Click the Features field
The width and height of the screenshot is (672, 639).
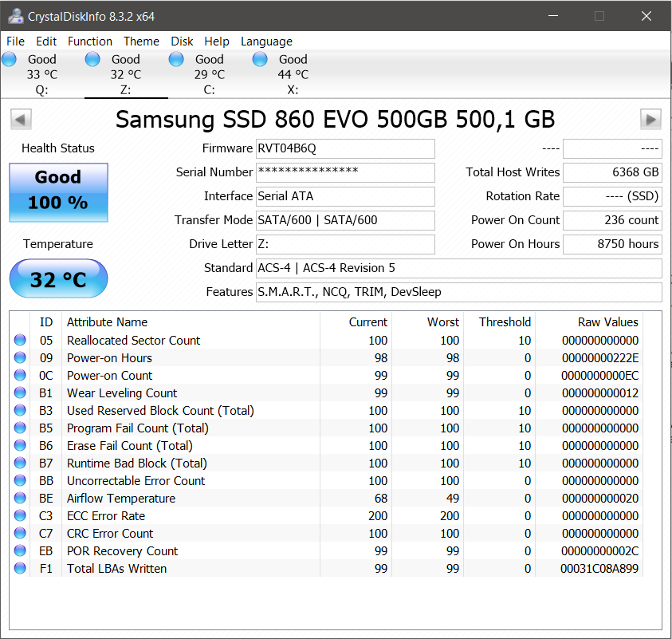459,292
